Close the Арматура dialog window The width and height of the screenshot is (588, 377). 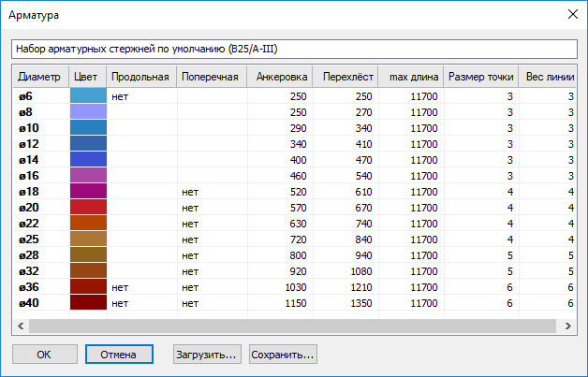tap(570, 13)
